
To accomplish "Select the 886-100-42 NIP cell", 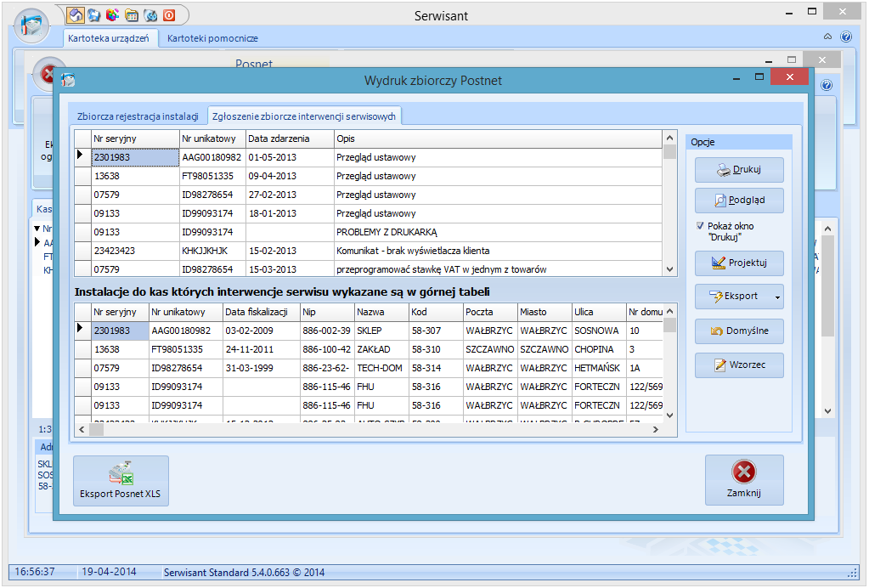I will coord(327,350).
